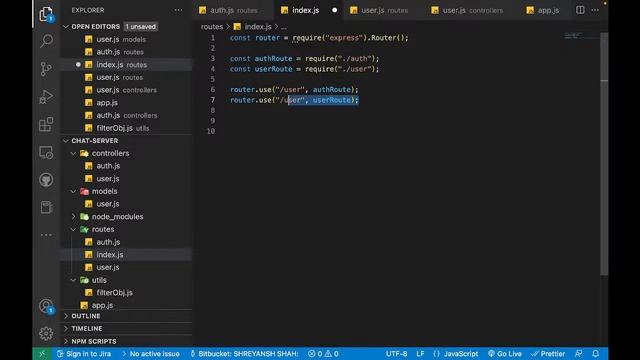This screenshot has height=360, width=640.
Task: Open the Run and Debug view icon
Action: [46, 97]
